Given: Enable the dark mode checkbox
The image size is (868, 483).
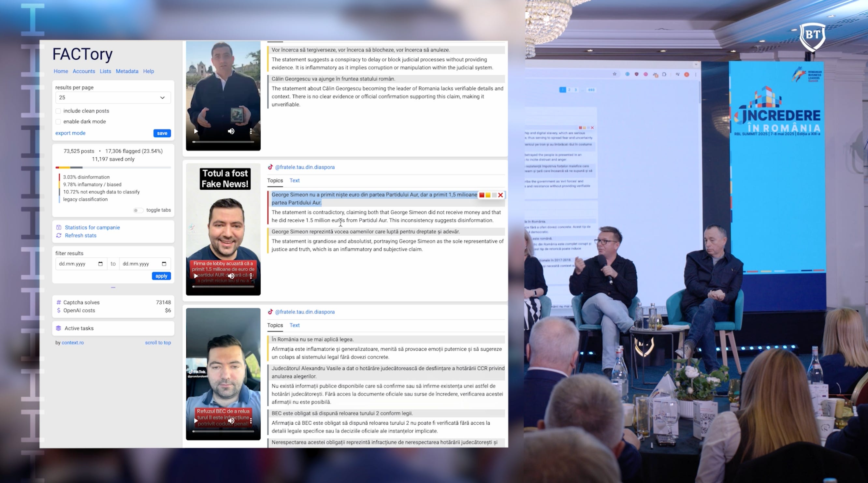Looking at the screenshot, I should 58,121.
